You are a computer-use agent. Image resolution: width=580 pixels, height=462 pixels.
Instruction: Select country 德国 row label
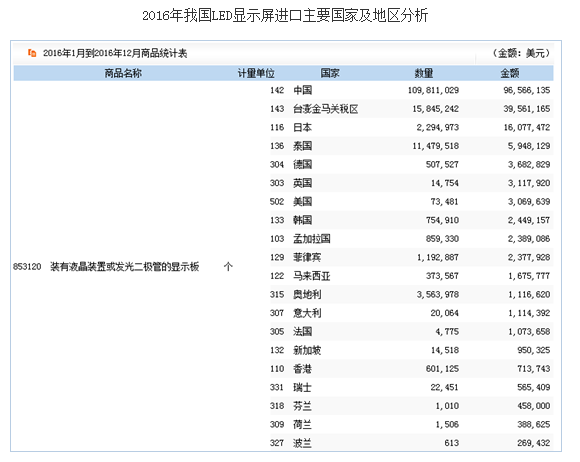tap(303, 164)
